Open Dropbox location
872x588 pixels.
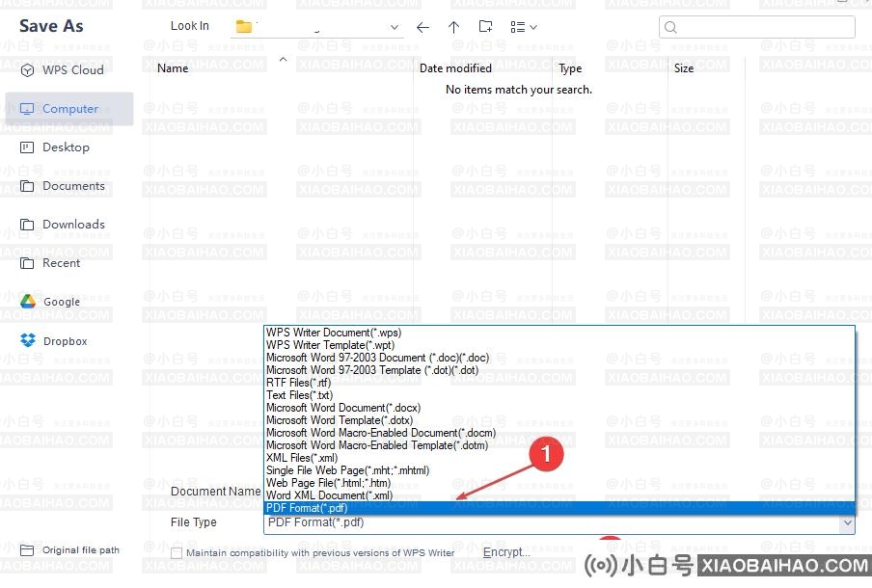(x=54, y=340)
